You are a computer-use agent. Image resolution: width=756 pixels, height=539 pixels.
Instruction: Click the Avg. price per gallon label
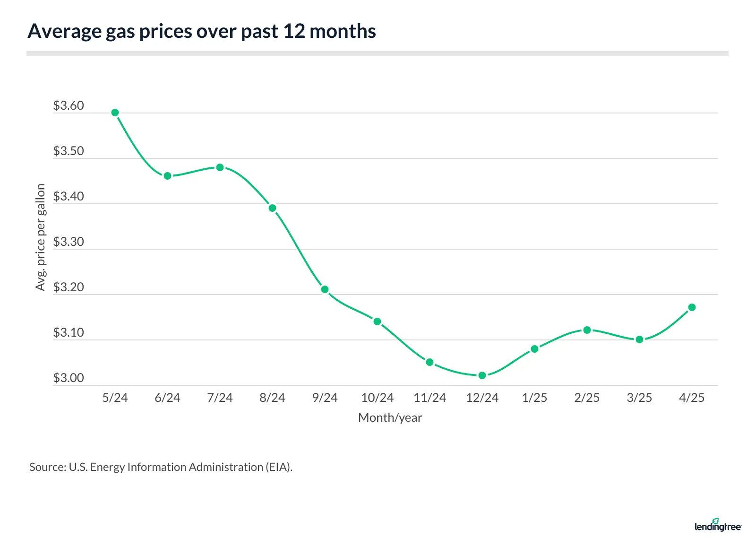point(41,237)
